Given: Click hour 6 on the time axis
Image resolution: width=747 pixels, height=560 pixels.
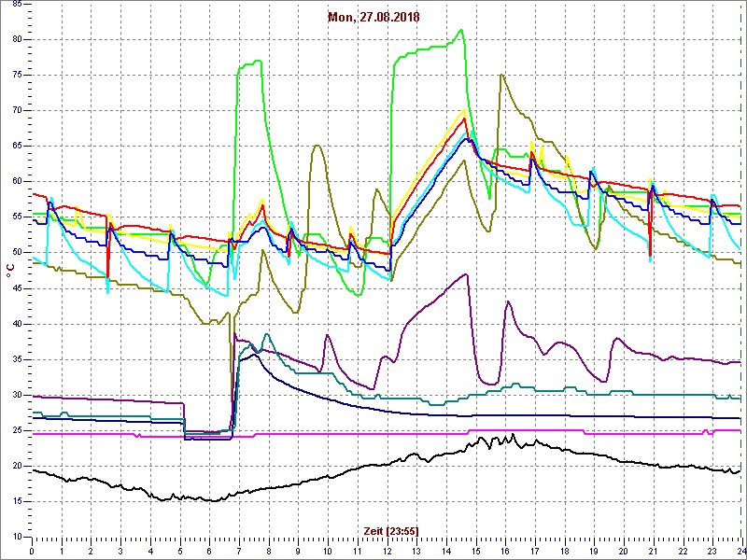Looking at the screenshot, I should (209, 551).
